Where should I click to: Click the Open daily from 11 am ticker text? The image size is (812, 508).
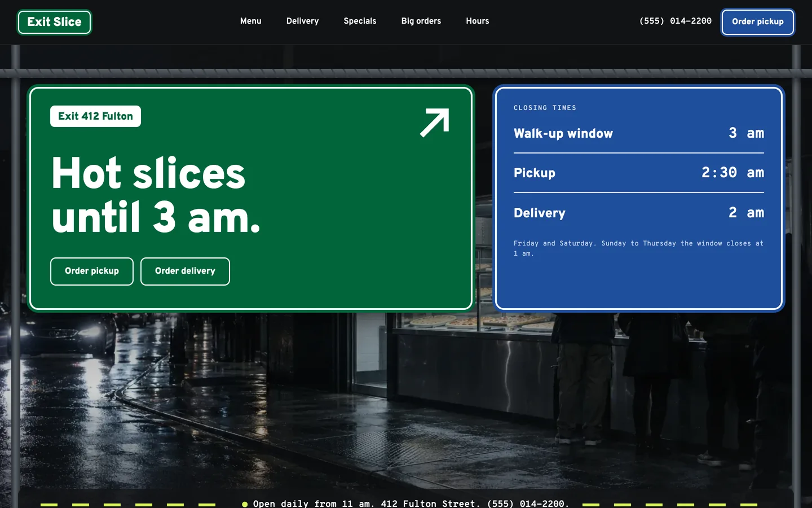pyautogui.click(x=411, y=503)
